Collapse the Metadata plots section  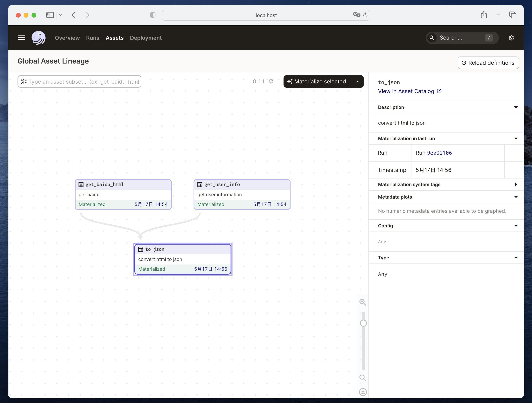(x=516, y=197)
